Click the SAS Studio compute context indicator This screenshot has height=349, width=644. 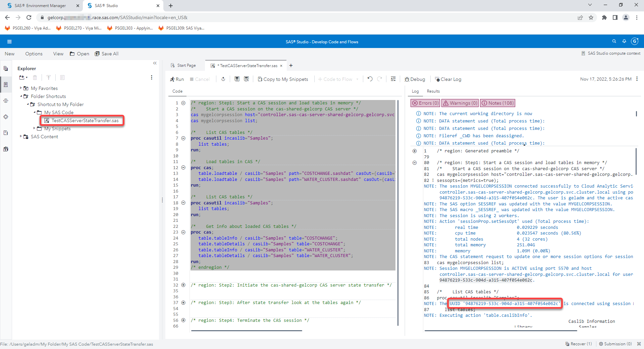click(x=611, y=53)
